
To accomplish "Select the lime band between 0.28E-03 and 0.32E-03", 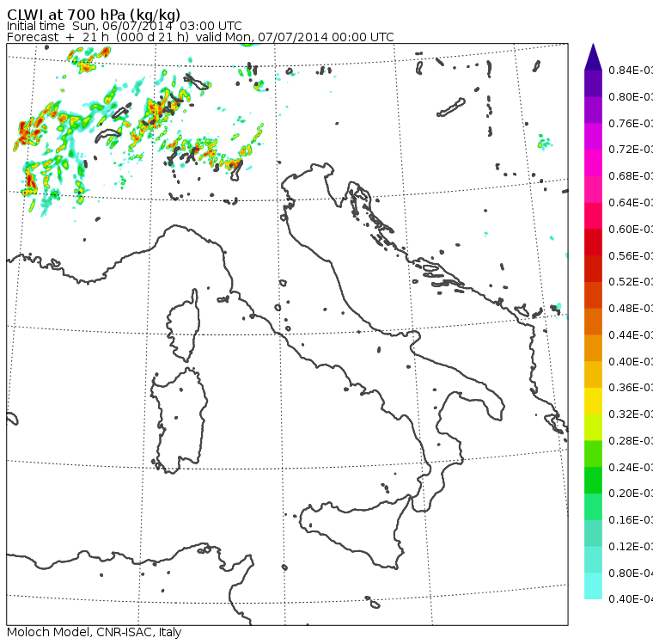I will click(x=593, y=427).
